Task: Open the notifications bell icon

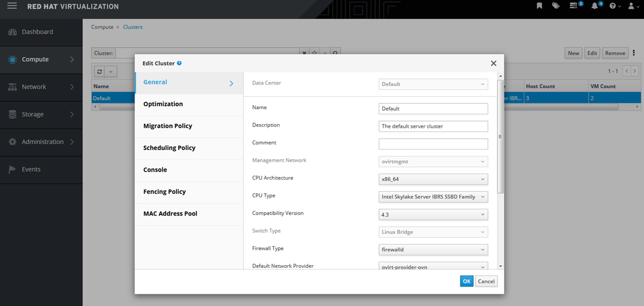Action: point(594,6)
